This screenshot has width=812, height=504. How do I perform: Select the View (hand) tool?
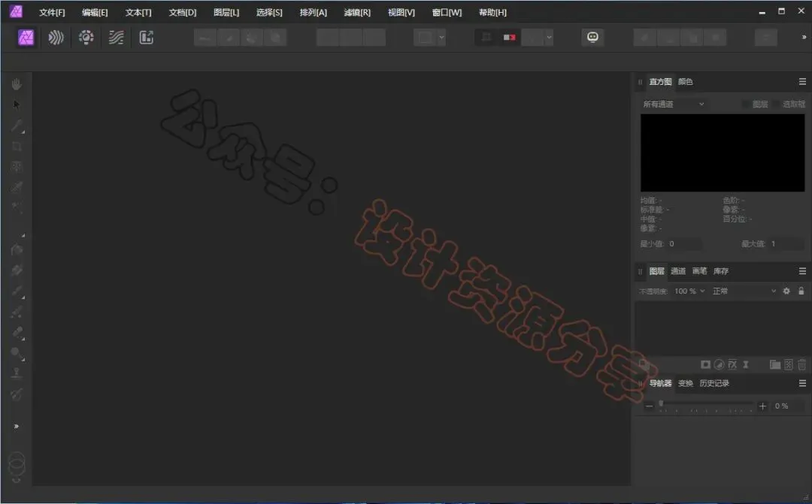17,84
